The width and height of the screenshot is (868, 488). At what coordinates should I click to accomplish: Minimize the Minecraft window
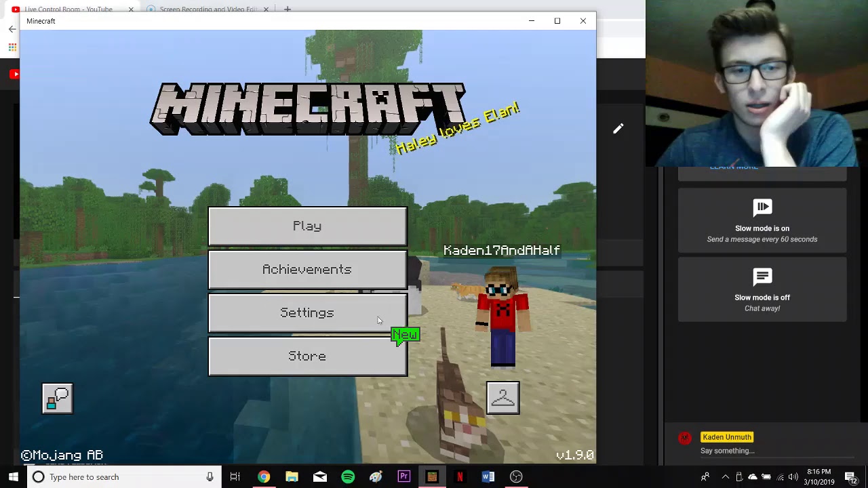[532, 21]
